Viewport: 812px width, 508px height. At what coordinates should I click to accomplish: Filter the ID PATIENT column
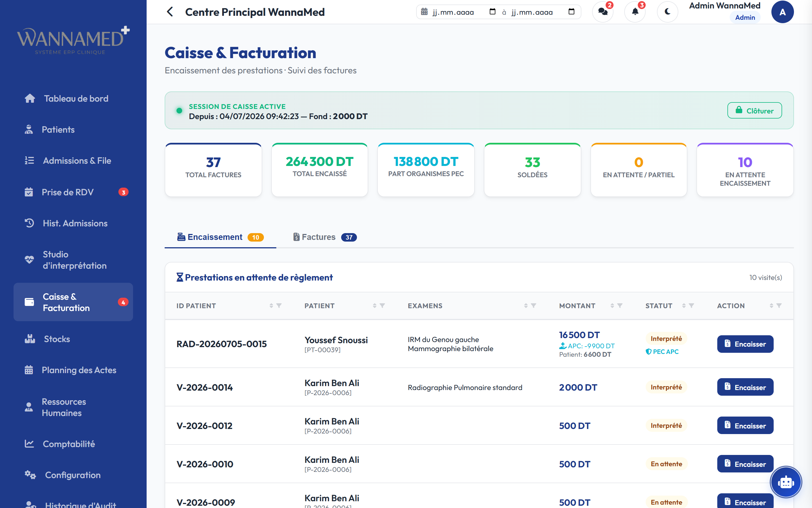[279, 306]
